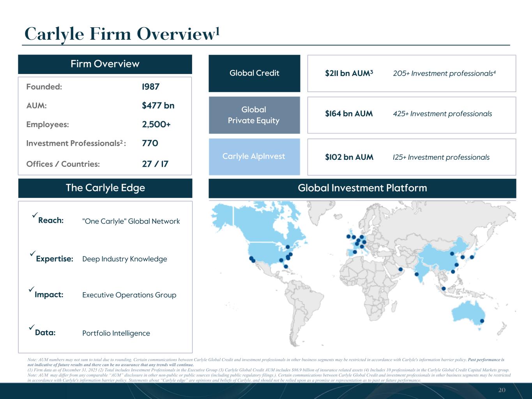
Task: Click the $164 bn AUM figure
Action: pyautogui.click(x=349, y=114)
